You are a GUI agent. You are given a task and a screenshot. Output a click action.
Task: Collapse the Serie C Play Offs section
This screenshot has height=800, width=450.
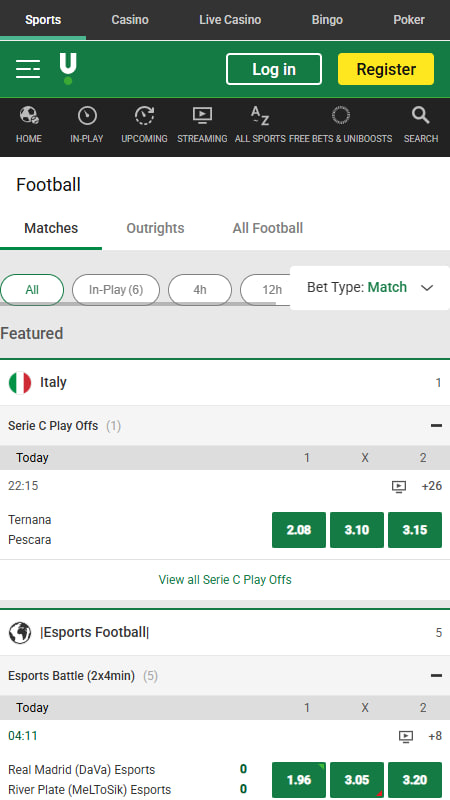click(x=436, y=426)
